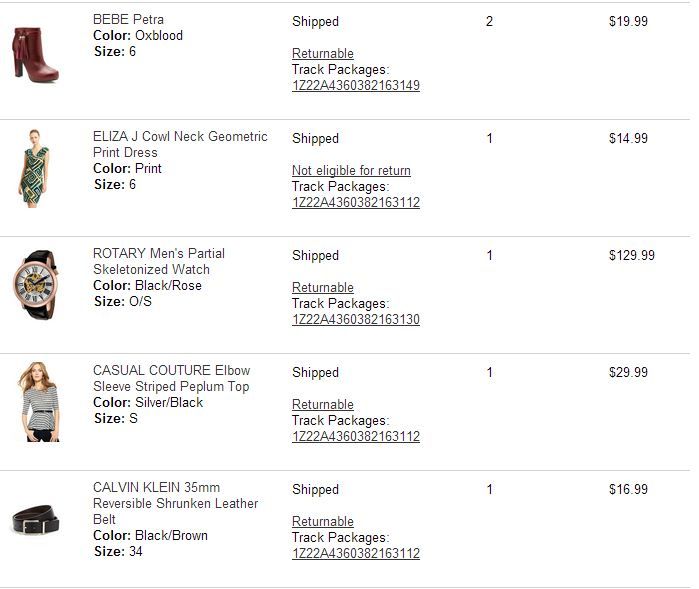Click ELIZA J Cowl Neck dress title
This screenshot has height=589, width=699.
180,144
